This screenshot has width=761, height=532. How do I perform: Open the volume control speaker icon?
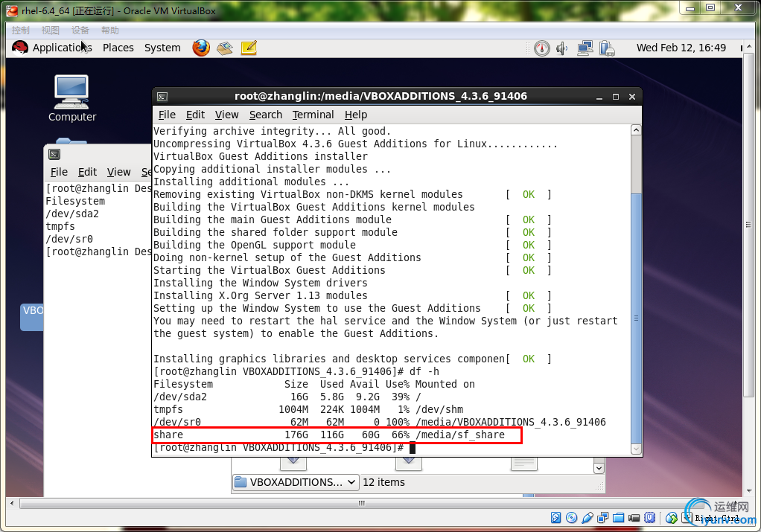[x=561, y=48]
